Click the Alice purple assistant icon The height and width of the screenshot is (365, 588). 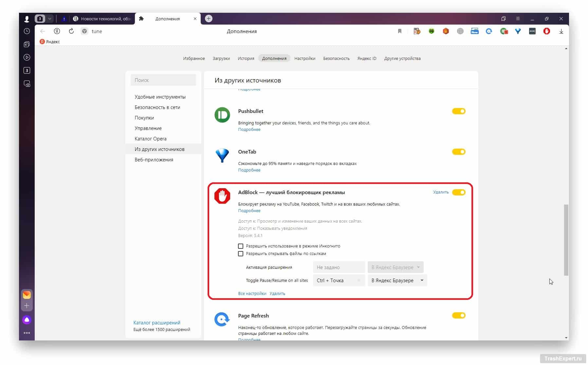tap(27, 320)
